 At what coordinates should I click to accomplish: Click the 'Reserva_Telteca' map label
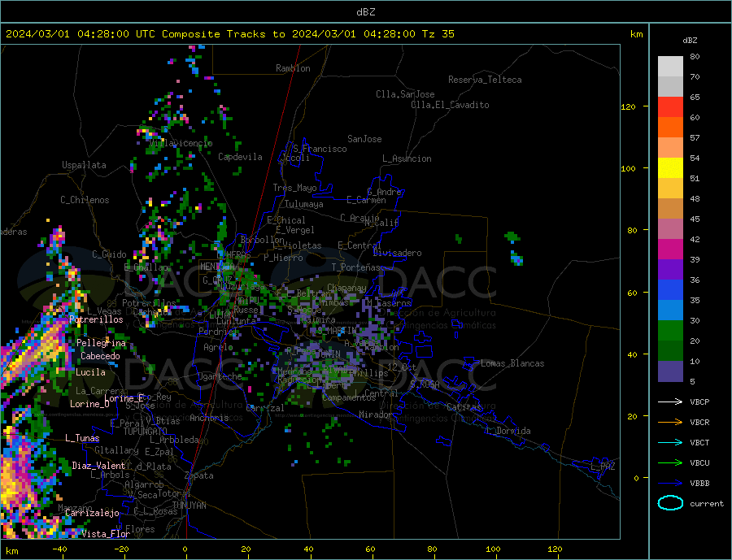[485, 80]
